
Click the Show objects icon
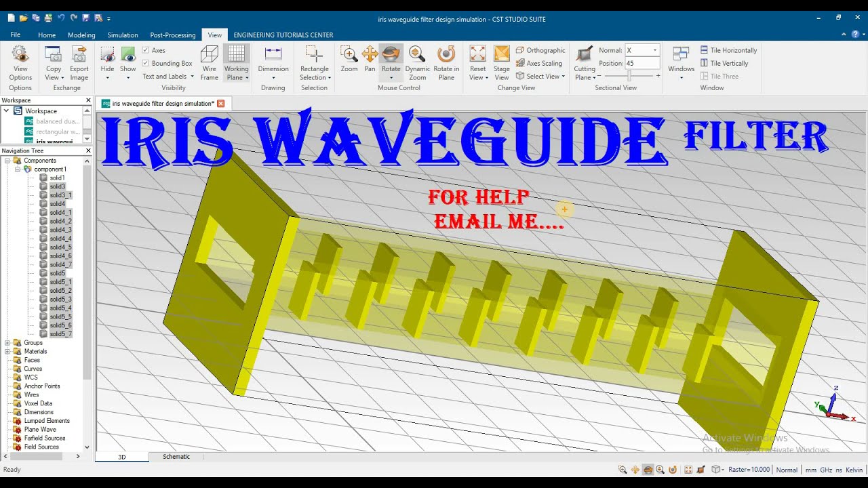[128, 54]
